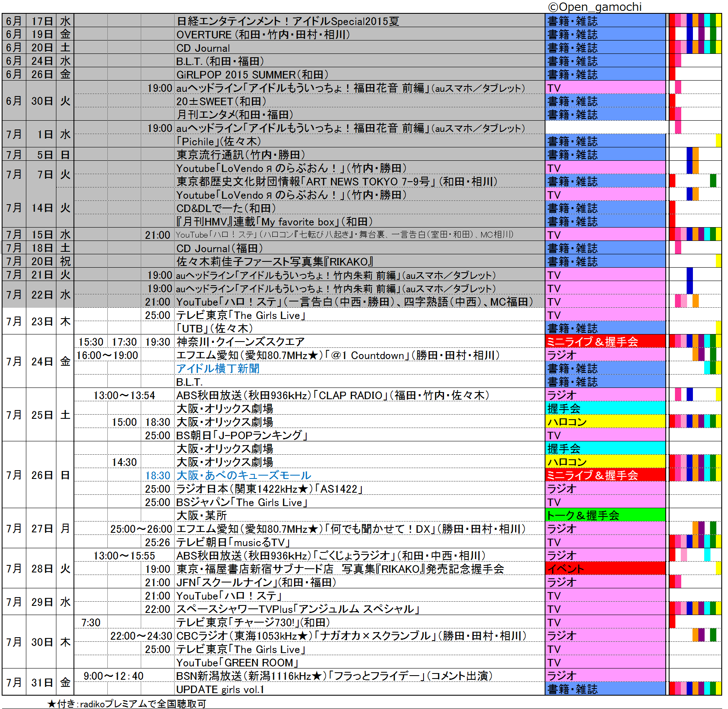Click the date cell 17日
Viewport: 728px width, 709px height.
[41, 21]
